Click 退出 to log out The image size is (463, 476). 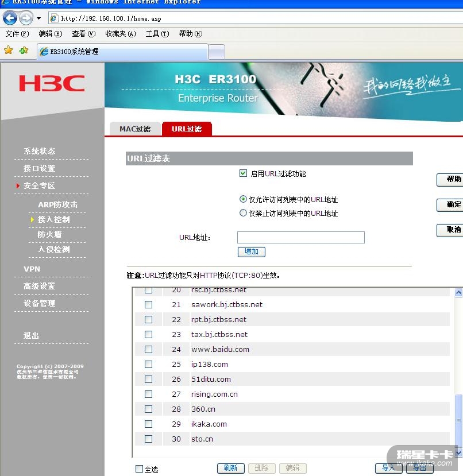coord(31,335)
